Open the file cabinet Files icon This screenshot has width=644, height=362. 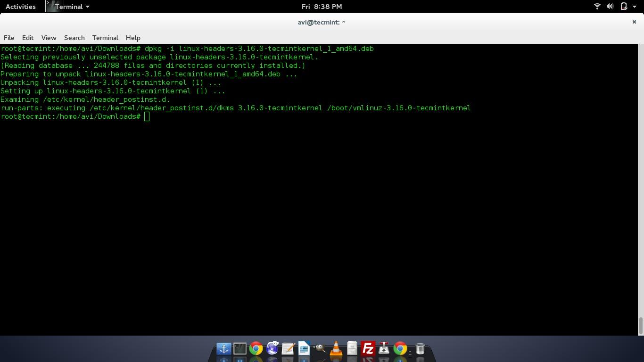(352, 348)
